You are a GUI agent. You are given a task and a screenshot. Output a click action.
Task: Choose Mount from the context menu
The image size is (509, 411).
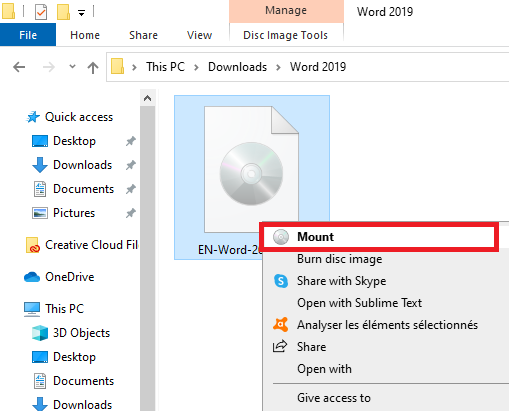(379, 237)
